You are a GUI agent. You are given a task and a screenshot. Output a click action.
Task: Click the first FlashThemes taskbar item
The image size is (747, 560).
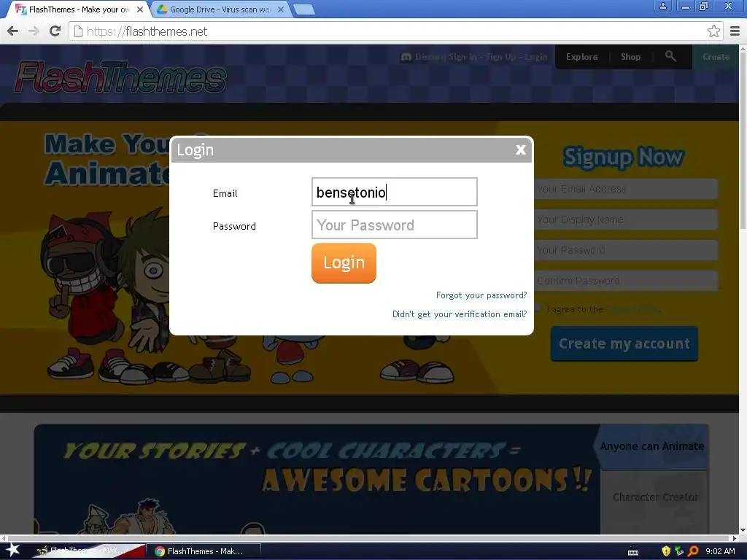point(88,551)
